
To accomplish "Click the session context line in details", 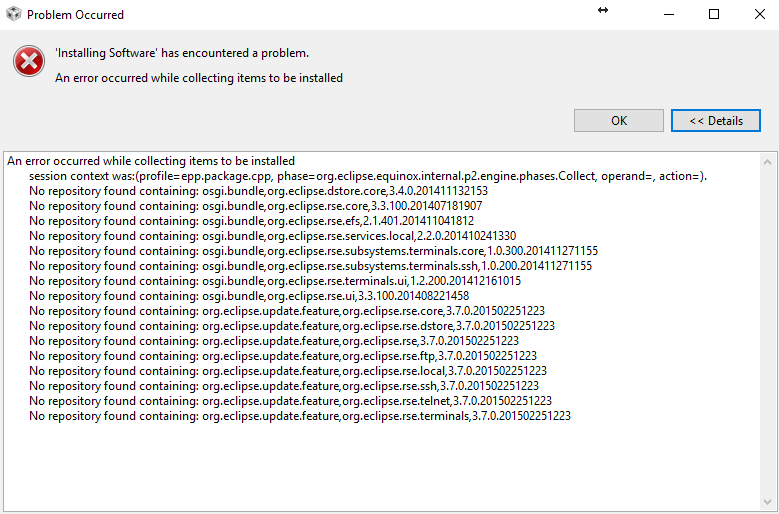I will click(x=368, y=176).
